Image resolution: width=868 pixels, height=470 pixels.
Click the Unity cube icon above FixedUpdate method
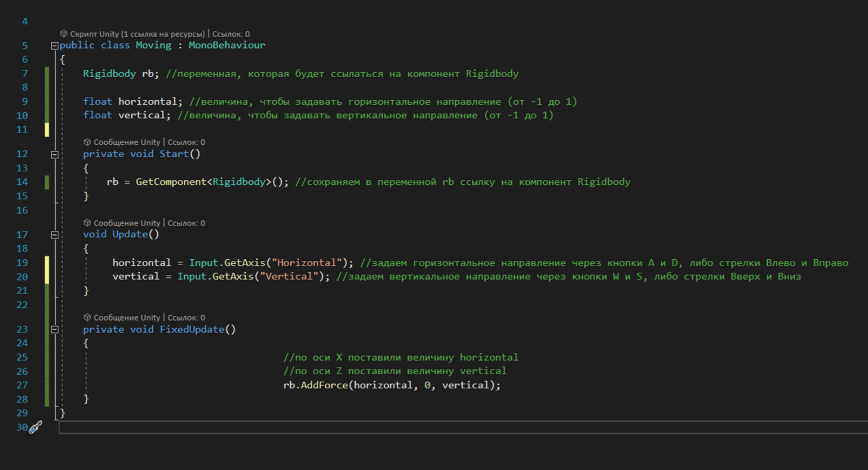click(x=87, y=318)
